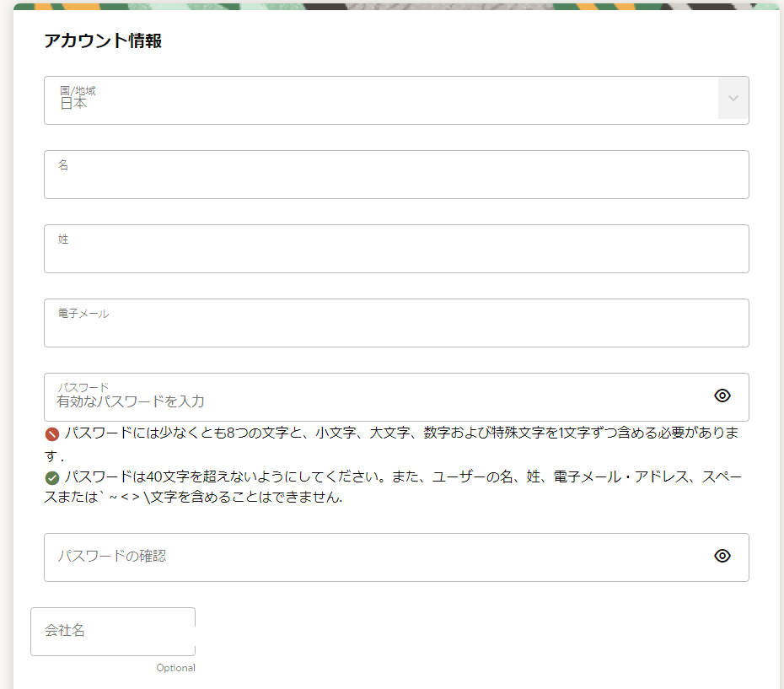This screenshot has height=689, width=784.
Task: Click the 電子メール email input field
Action: pyautogui.click(x=396, y=323)
